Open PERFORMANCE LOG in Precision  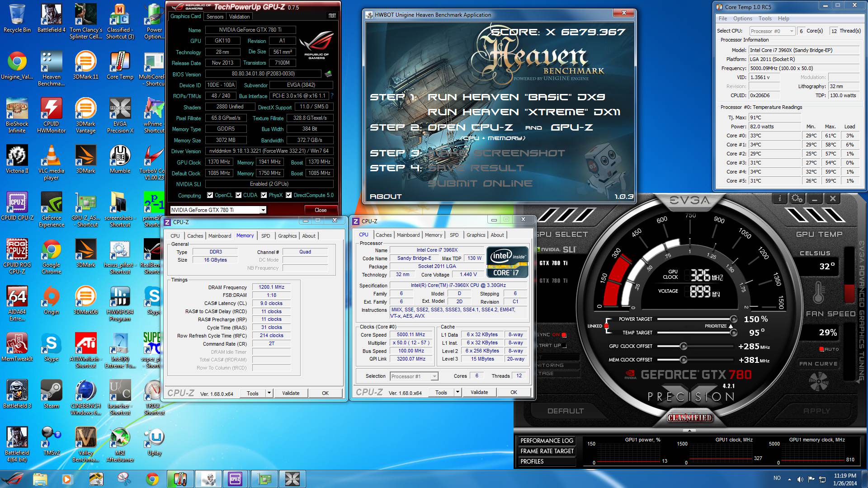pos(547,441)
